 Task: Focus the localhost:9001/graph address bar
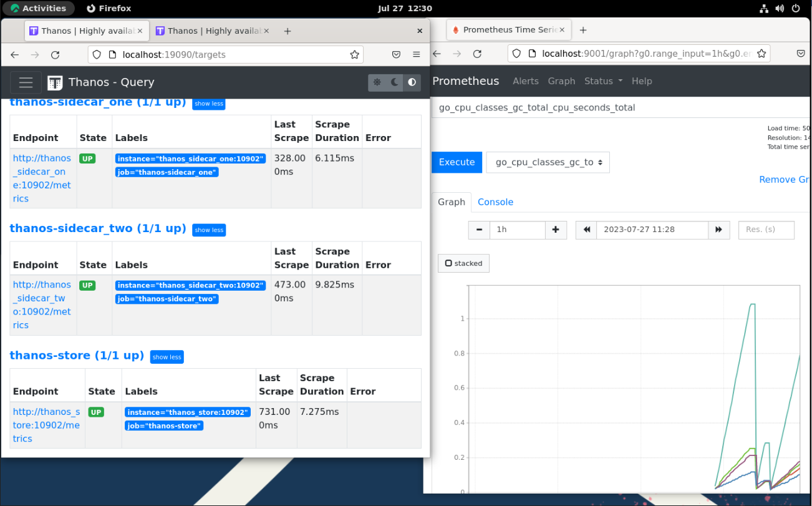639,54
